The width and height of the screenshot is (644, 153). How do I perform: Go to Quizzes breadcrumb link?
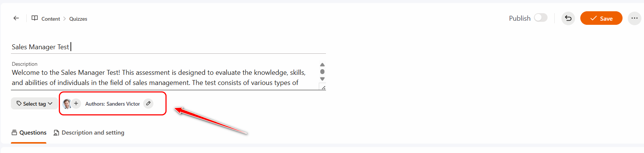pyautogui.click(x=78, y=19)
